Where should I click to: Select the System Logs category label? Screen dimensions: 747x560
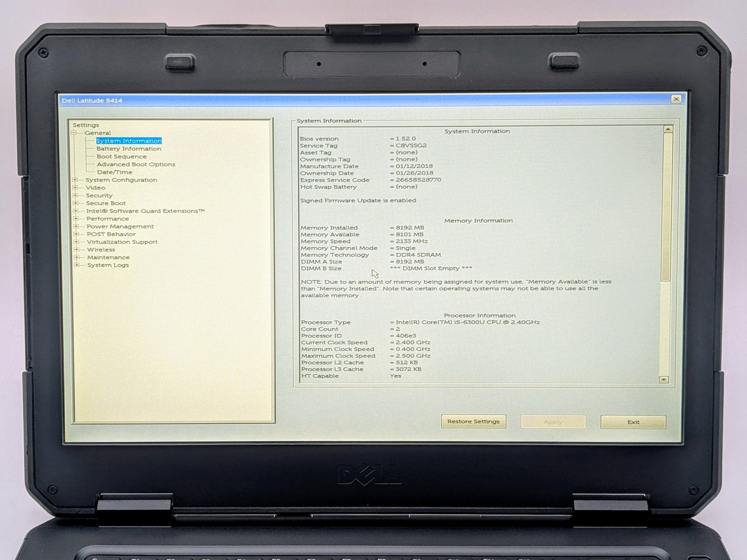108,265
